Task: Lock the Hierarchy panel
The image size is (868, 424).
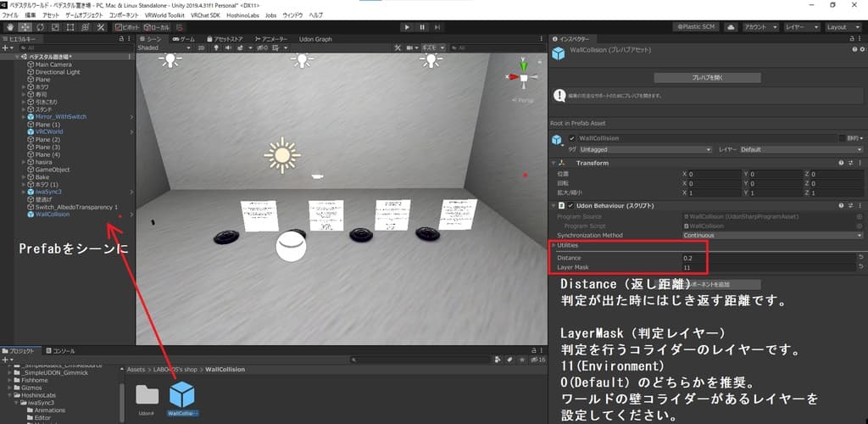Action: [122, 39]
